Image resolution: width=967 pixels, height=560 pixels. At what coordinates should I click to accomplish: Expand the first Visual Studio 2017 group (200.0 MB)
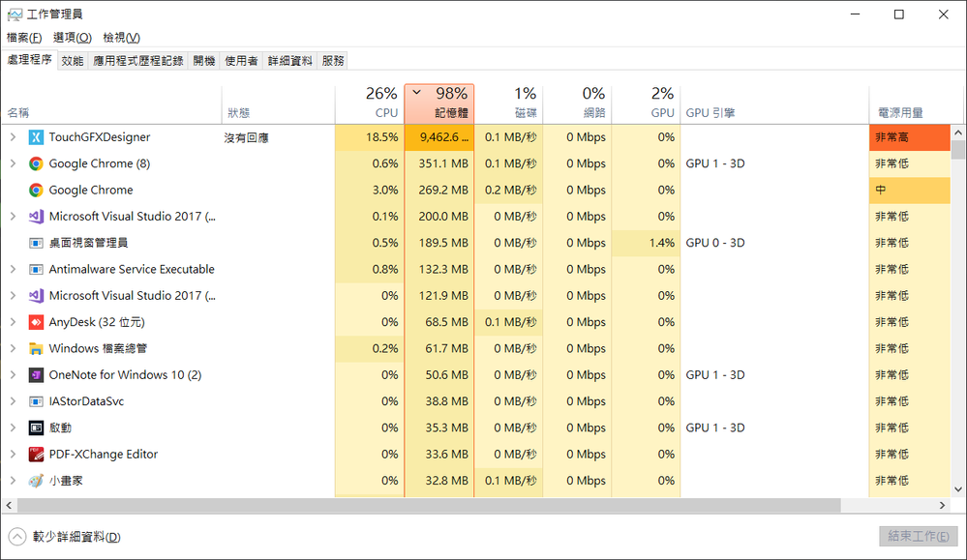(13, 217)
